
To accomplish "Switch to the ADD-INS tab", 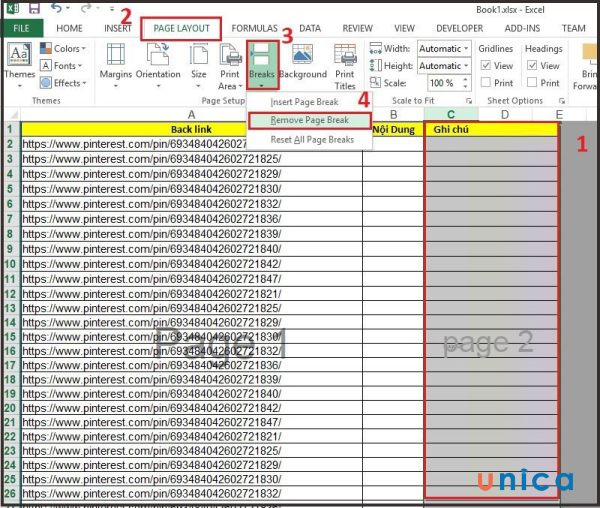I will 522,28.
